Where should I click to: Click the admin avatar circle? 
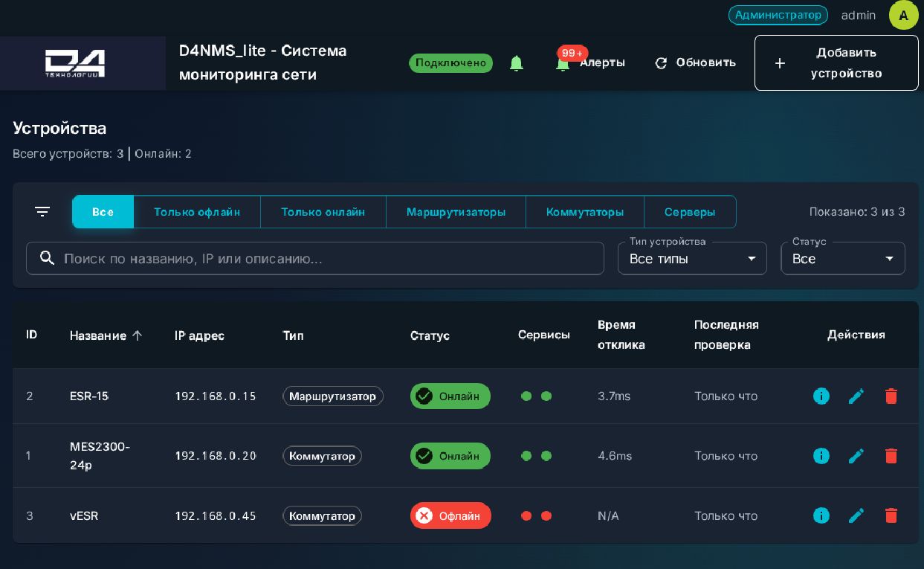click(904, 15)
